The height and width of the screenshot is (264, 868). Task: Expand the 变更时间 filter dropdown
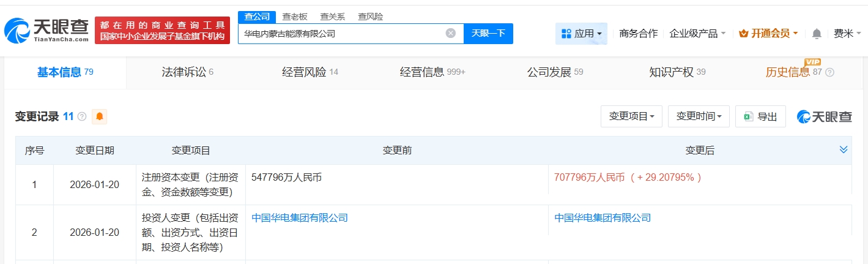[x=699, y=116]
